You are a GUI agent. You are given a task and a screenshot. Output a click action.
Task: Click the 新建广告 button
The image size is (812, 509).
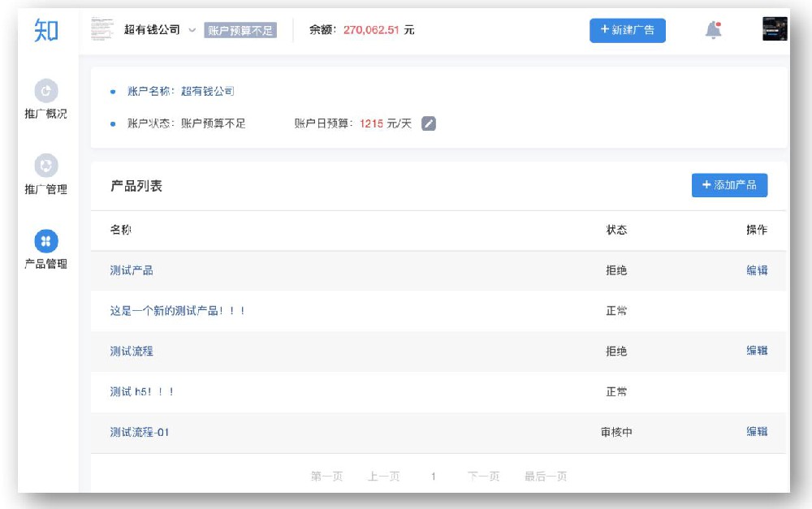point(628,30)
